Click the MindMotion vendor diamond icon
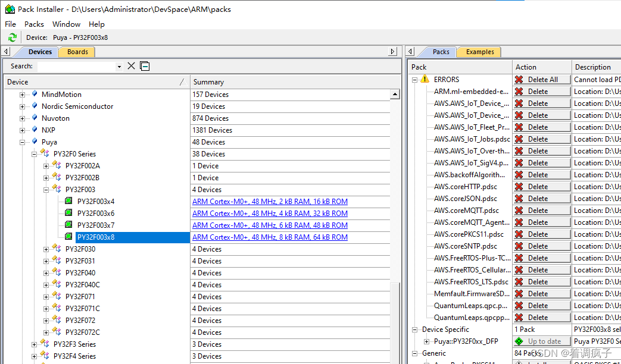The width and height of the screenshot is (621, 364). [35, 94]
